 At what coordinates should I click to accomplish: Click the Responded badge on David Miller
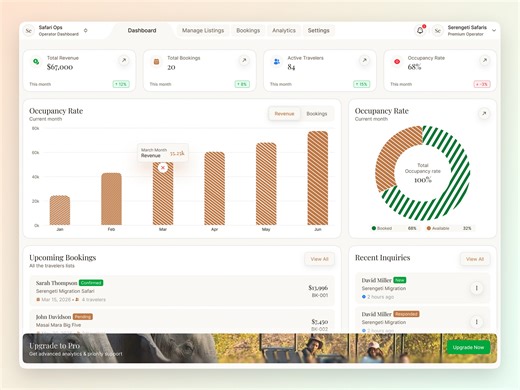click(x=406, y=314)
